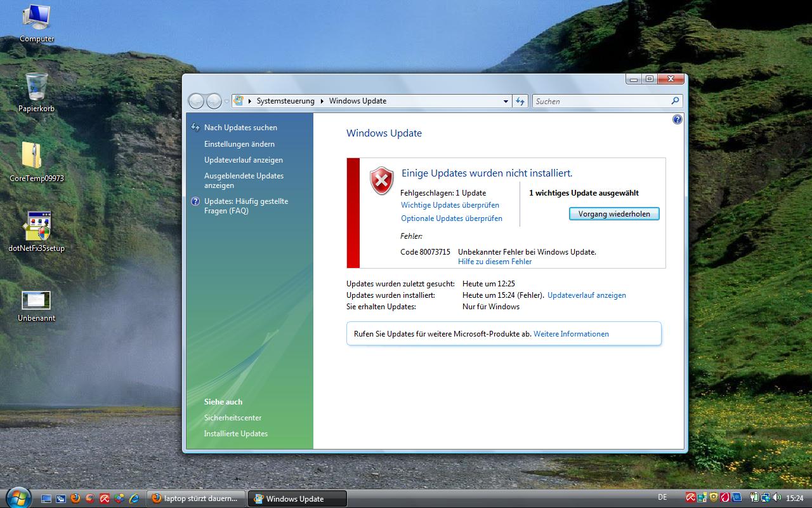Click Optionale Updates überprüfen
This screenshot has width=812, height=508.
click(x=452, y=218)
